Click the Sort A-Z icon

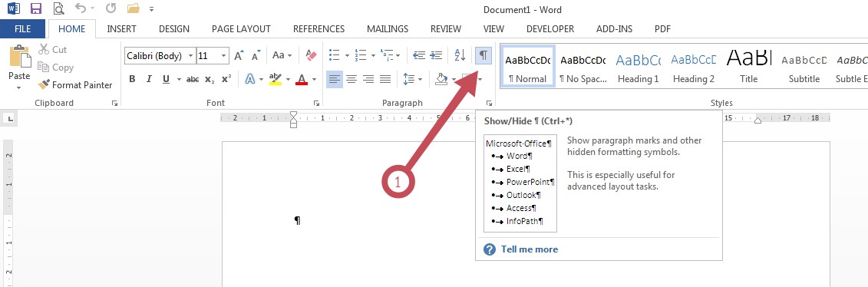460,56
